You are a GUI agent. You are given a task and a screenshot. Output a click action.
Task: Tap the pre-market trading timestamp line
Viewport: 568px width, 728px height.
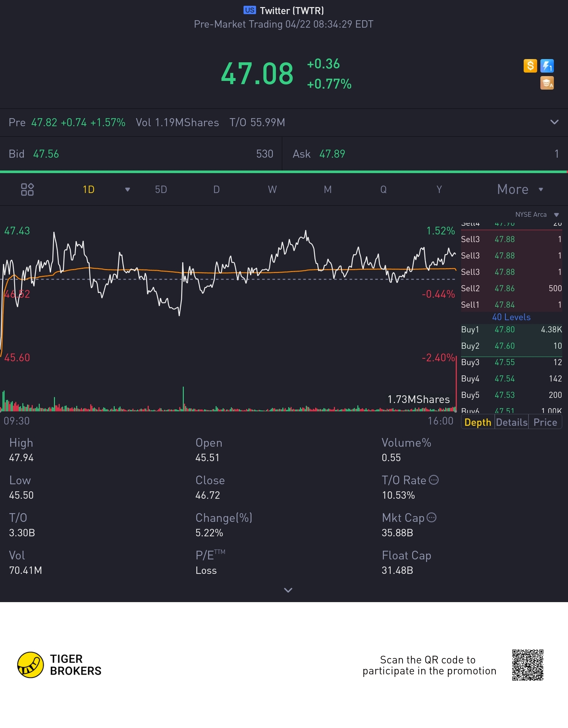tap(284, 24)
